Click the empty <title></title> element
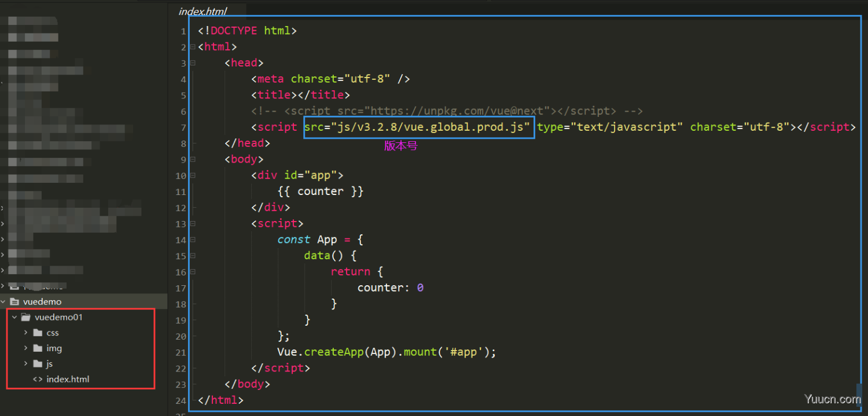Image resolution: width=868 pixels, height=416 pixels. coord(300,95)
